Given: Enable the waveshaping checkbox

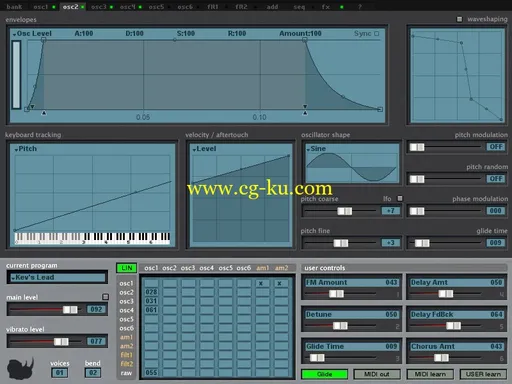Looking at the screenshot, I should (x=459, y=19).
